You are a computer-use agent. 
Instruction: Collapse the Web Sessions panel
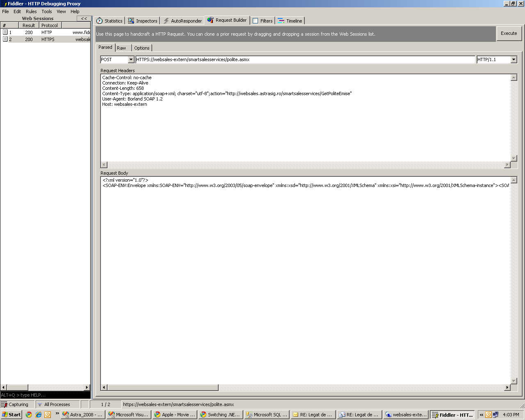[x=84, y=18]
